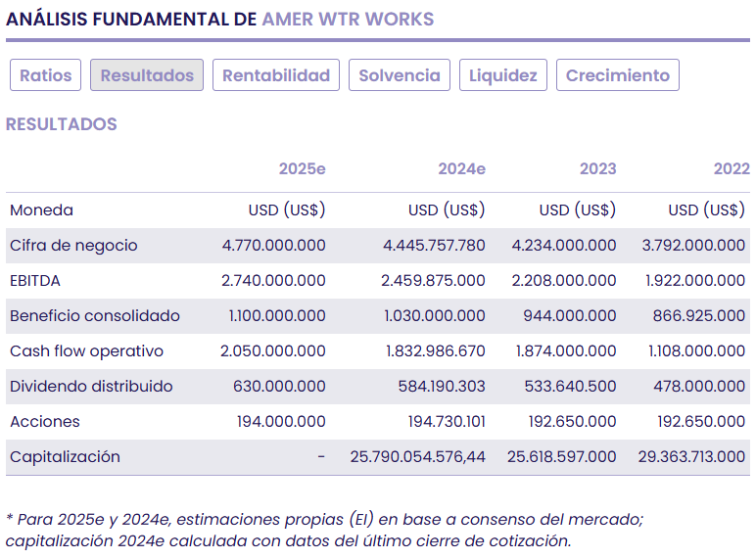Click EBITDA value 1.922.000.000

pyautogui.click(x=695, y=280)
